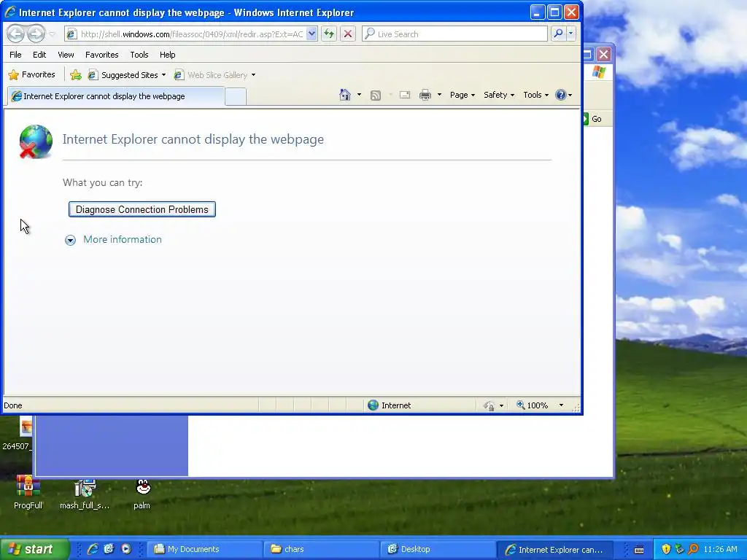The image size is (747, 560).
Task: Open the View menu
Action: (66, 55)
